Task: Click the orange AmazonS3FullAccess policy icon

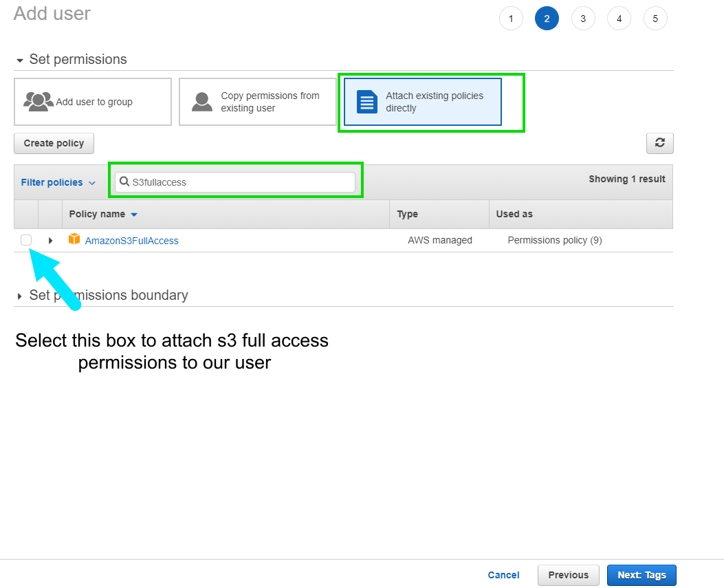Action: (x=74, y=240)
